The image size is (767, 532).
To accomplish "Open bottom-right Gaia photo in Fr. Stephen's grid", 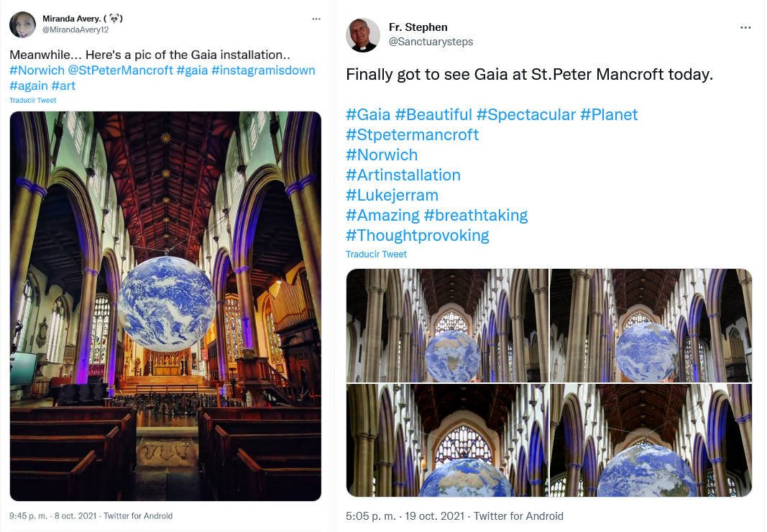I will click(651, 440).
